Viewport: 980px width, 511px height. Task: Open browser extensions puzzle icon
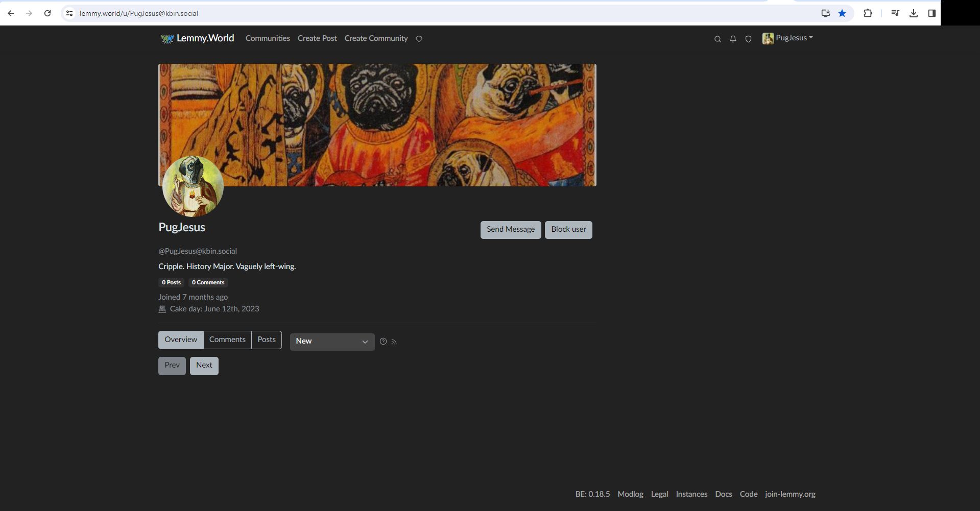(868, 13)
